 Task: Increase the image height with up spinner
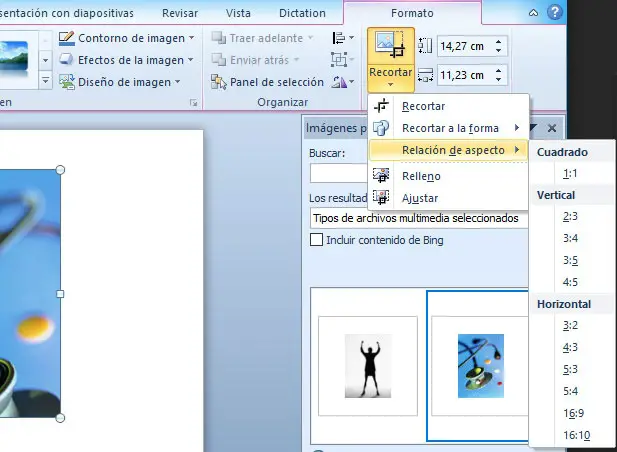click(x=499, y=42)
